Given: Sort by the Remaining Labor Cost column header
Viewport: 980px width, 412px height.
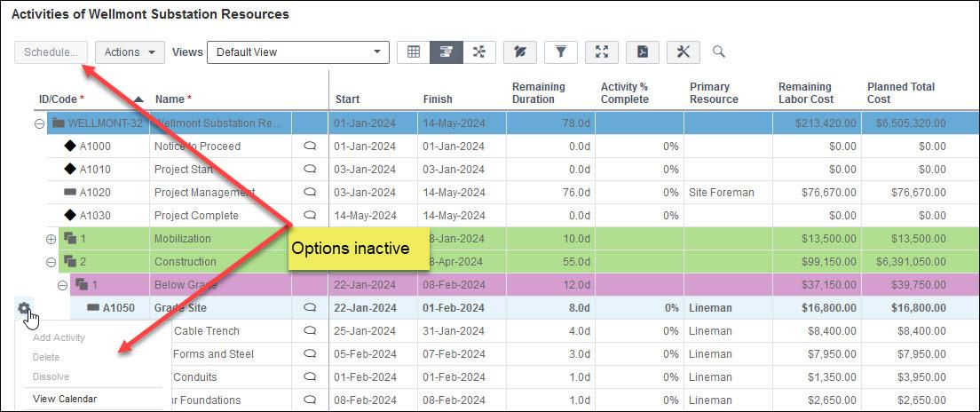Looking at the screenshot, I should tap(805, 92).
